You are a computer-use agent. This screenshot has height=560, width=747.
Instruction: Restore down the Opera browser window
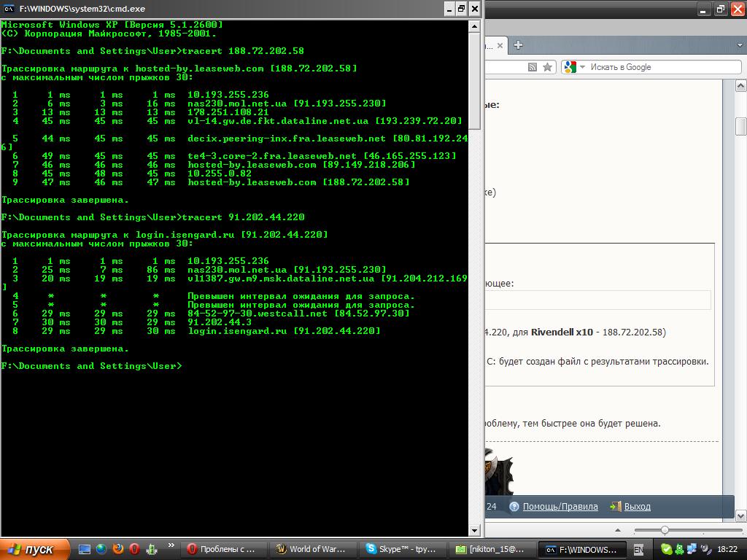(721, 9)
